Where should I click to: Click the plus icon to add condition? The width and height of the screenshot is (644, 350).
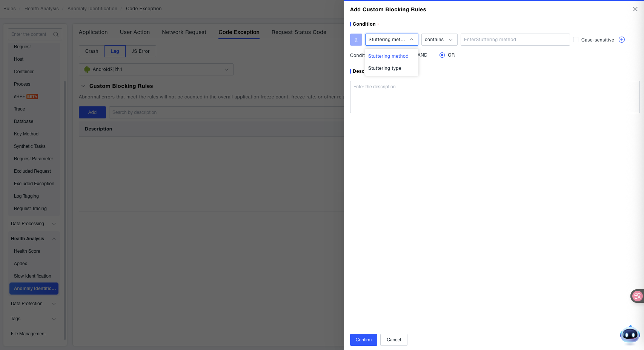(x=622, y=40)
